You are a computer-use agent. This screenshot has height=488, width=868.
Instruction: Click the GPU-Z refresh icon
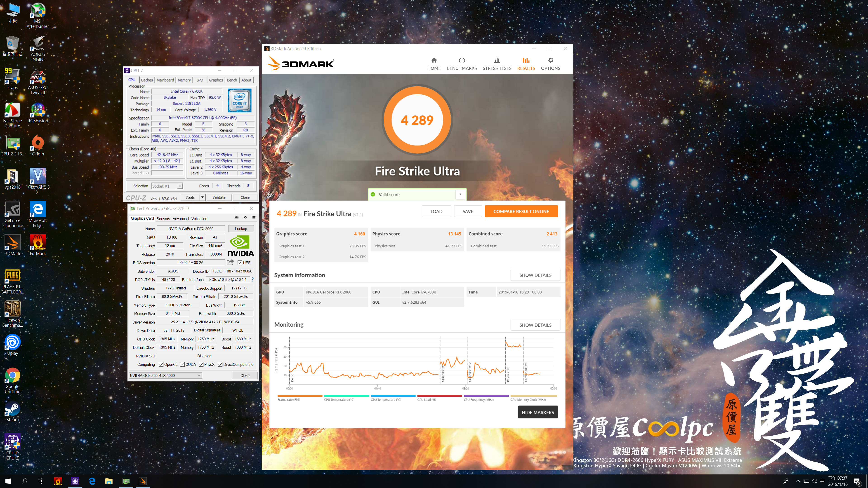245,218
